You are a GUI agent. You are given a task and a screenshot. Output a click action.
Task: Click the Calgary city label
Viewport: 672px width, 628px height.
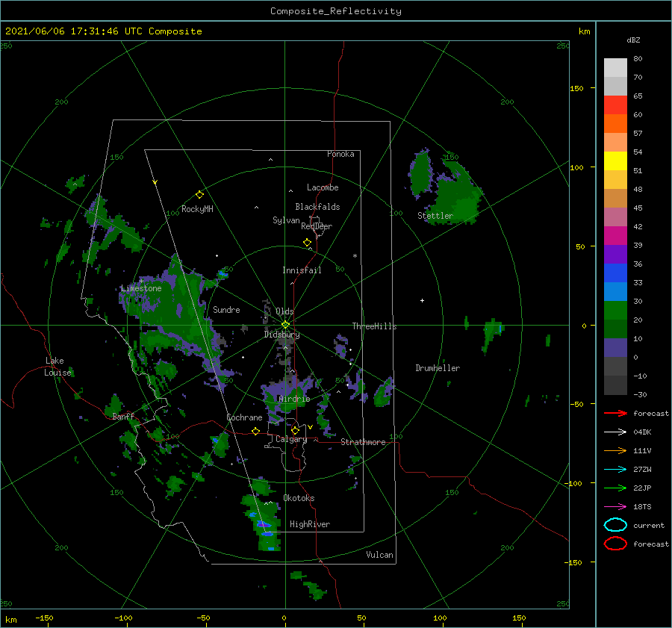pos(291,439)
